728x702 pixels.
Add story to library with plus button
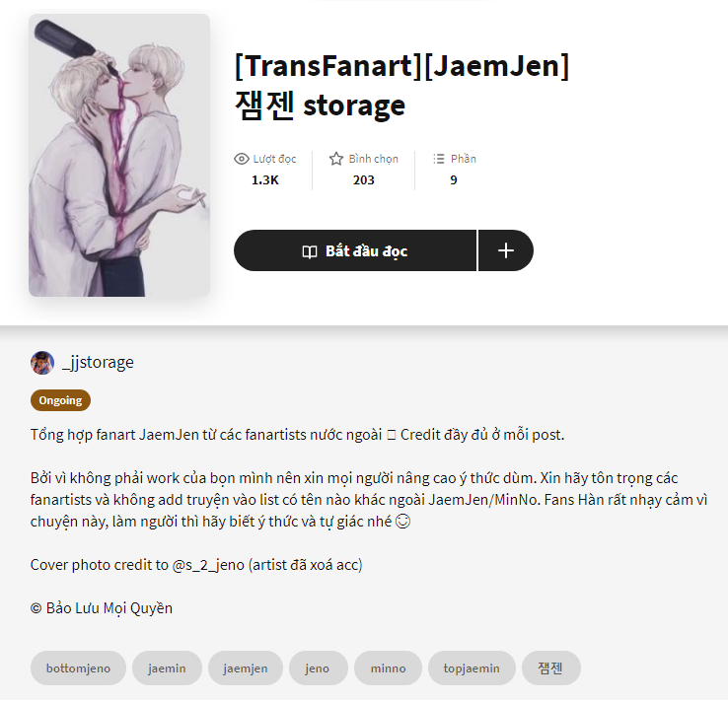(506, 250)
